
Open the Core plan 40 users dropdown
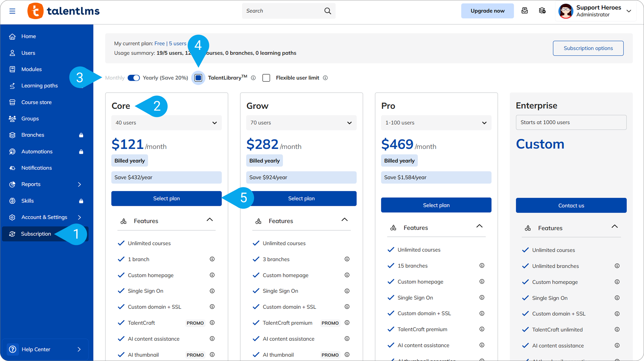[x=166, y=123]
